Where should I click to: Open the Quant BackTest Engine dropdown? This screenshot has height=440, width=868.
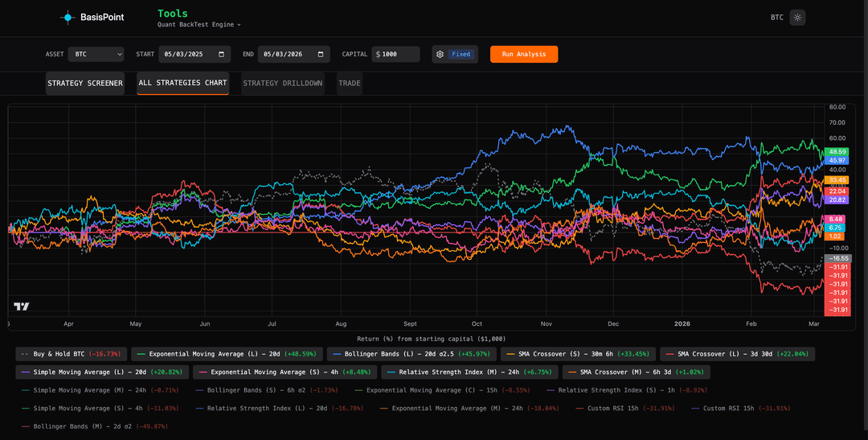point(199,25)
